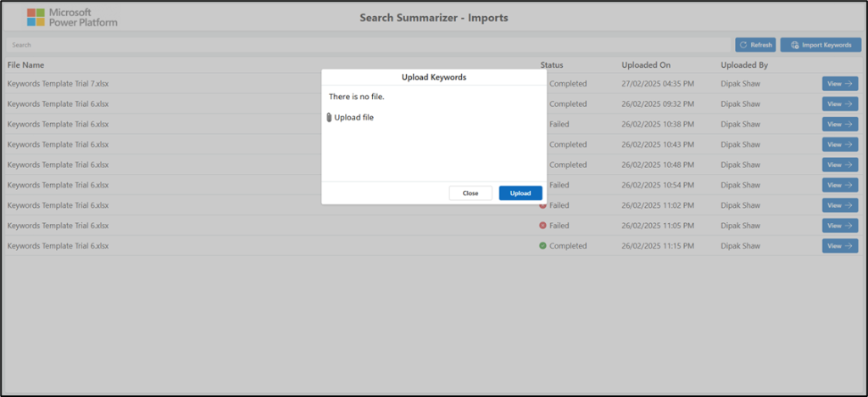Click the Upload file link text
The width and height of the screenshot is (868, 397).
pyautogui.click(x=353, y=118)
